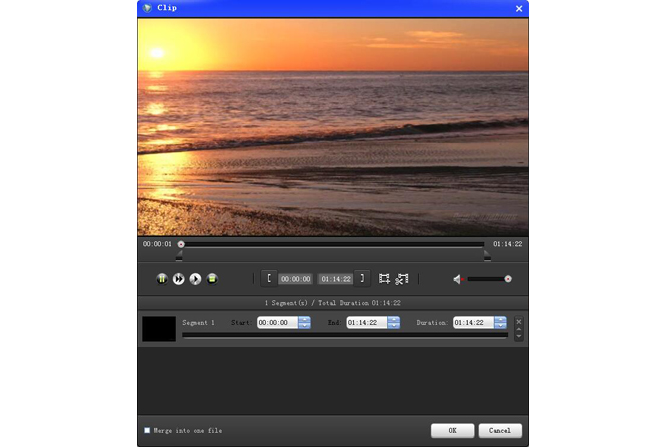The image size is (670, 447).
Task: Click the '1 Segment(s) / Total Duration' text
Action: click(332, 303)
